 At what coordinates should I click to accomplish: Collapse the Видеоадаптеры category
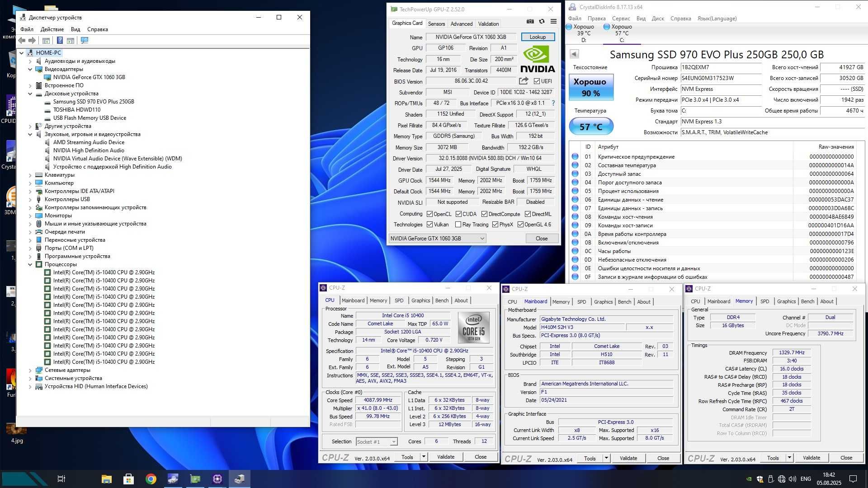click(30, 69)
